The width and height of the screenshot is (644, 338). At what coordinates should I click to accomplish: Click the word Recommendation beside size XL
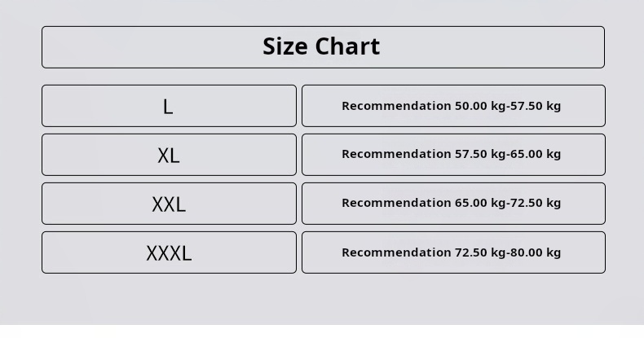[x=395, y=154]
